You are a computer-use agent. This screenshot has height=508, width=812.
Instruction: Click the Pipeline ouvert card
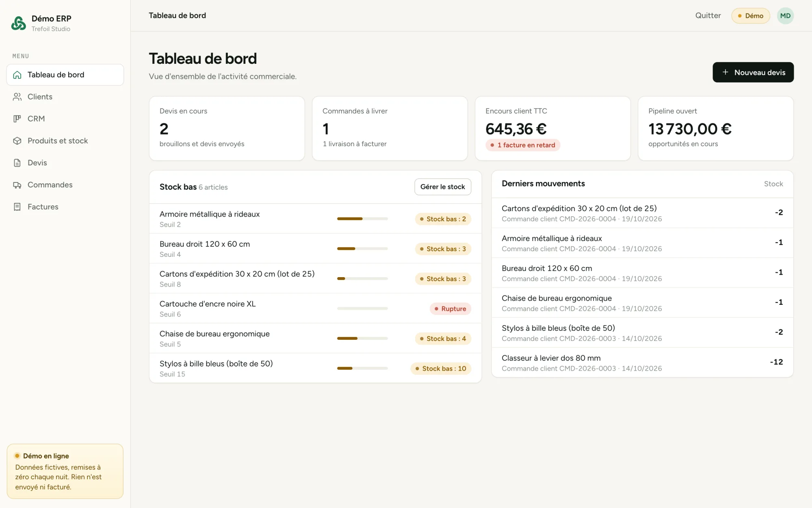click(716, 128)
